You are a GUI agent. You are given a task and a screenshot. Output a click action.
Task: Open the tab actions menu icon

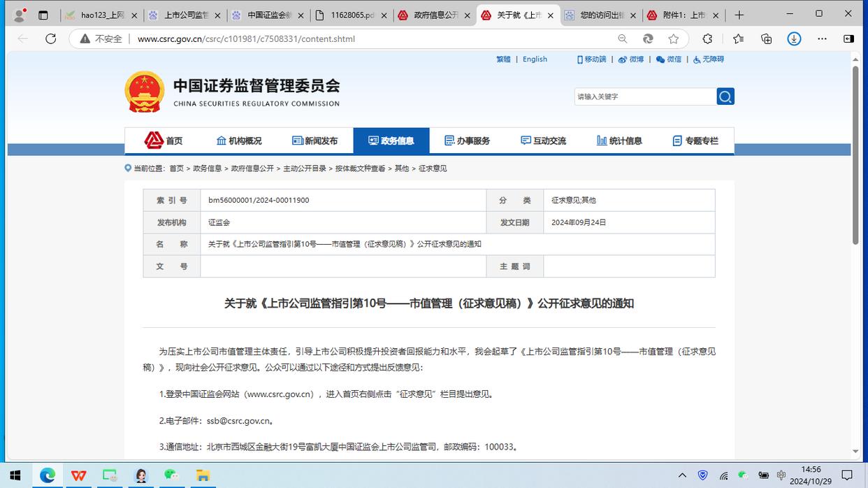[43, 15]
